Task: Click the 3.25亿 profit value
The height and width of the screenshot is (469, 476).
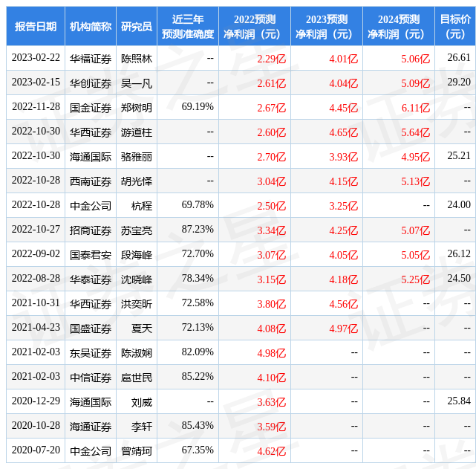Action: pyautogui.click(x=343, y=206)
